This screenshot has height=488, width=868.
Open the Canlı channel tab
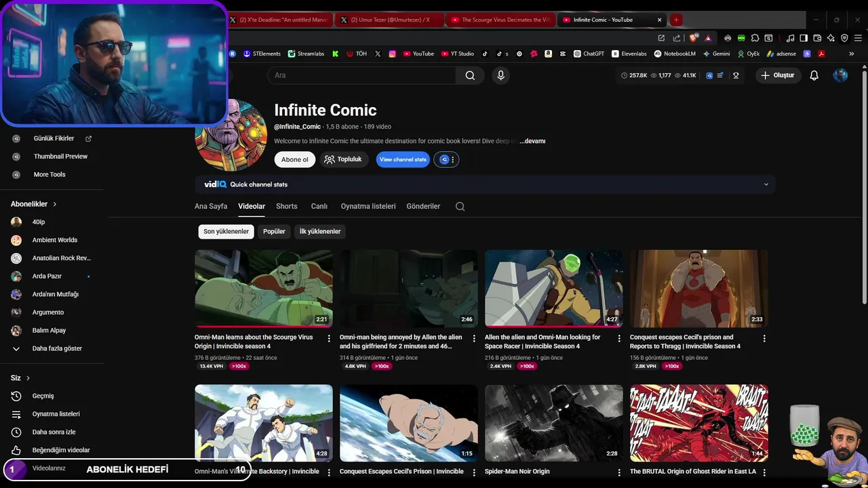click(319, 206)
